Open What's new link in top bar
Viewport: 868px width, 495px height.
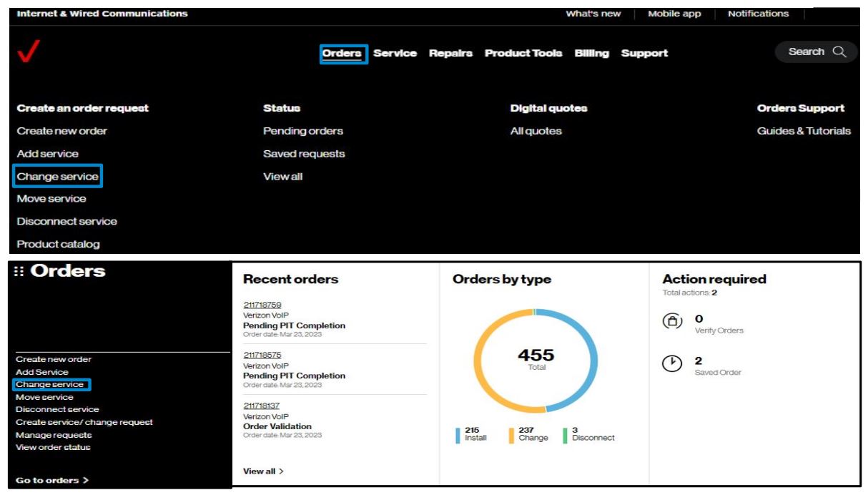(x=593, y=14)
